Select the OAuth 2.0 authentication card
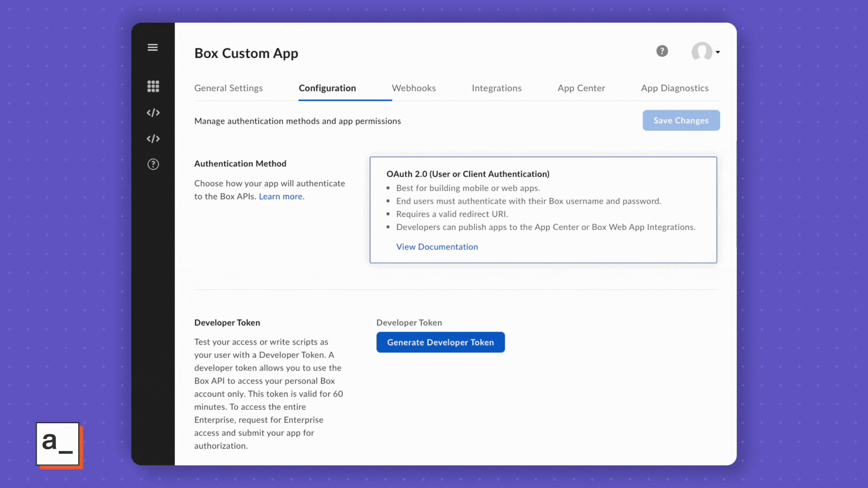Viewport: 868px width, 488px height. (x=543, y=210)
